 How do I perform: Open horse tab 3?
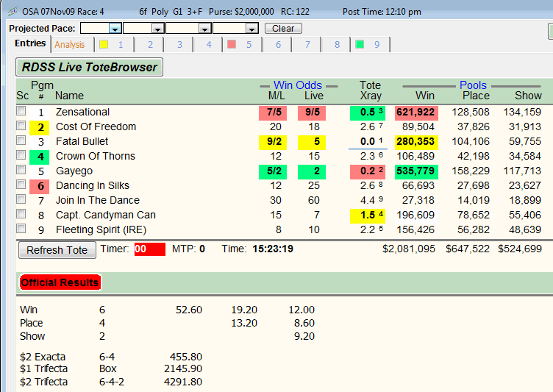coord(179,44)
